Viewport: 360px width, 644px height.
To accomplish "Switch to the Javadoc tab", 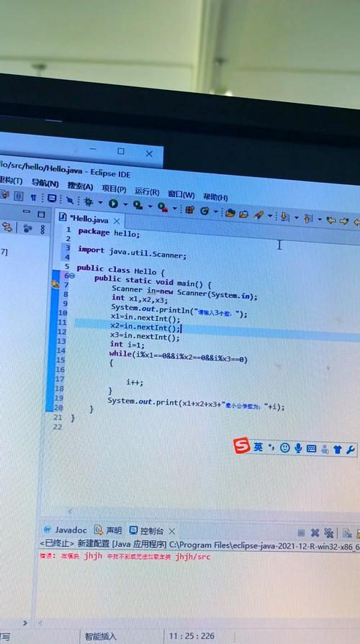I will (66, 530).
